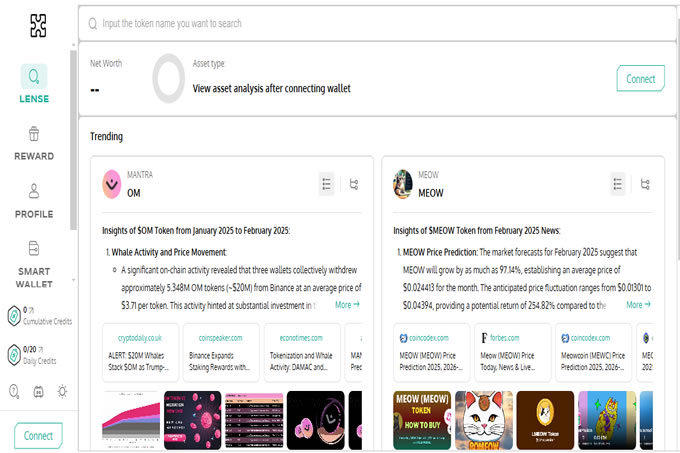The width and height of the screenshot is (680, 453).
Task: Click the OM ticker text
Action: point(134,193)
